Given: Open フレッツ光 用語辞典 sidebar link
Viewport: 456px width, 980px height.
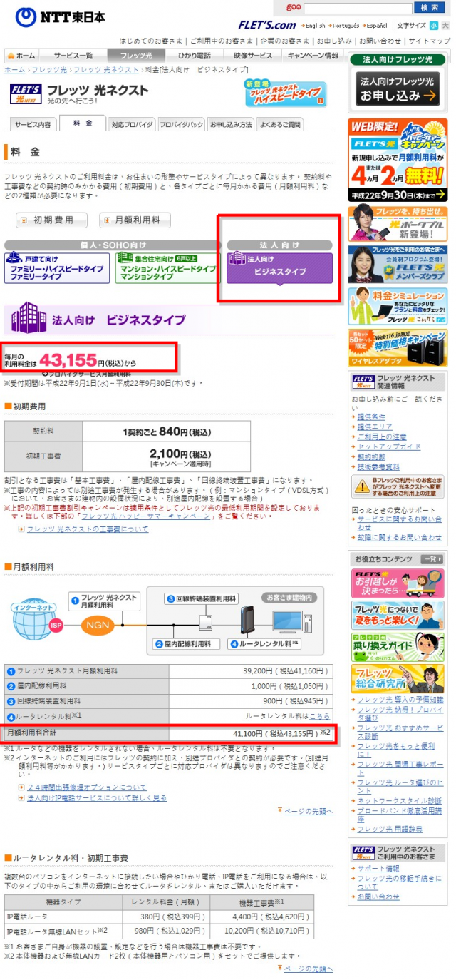Looking at the screenshot, I should [x=390, y=829].
